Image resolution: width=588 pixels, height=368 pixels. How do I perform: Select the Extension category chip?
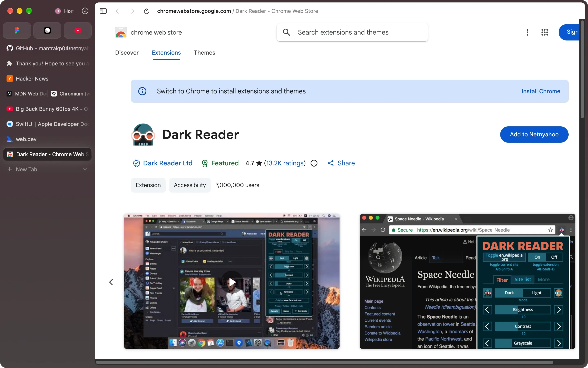tap(148, 185)
